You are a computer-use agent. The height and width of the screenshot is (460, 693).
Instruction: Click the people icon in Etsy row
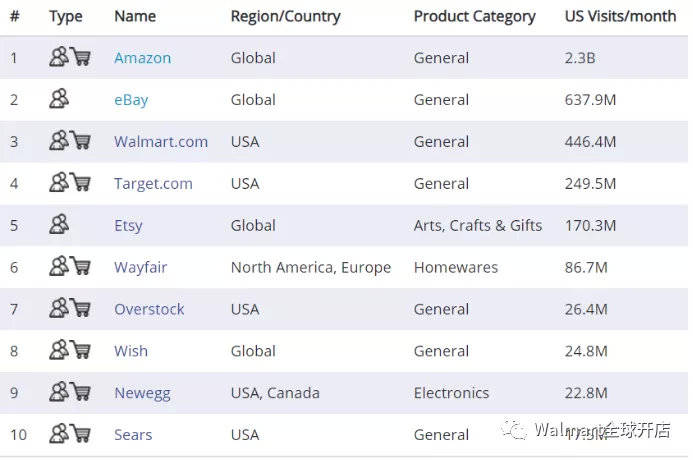[59, 224]
